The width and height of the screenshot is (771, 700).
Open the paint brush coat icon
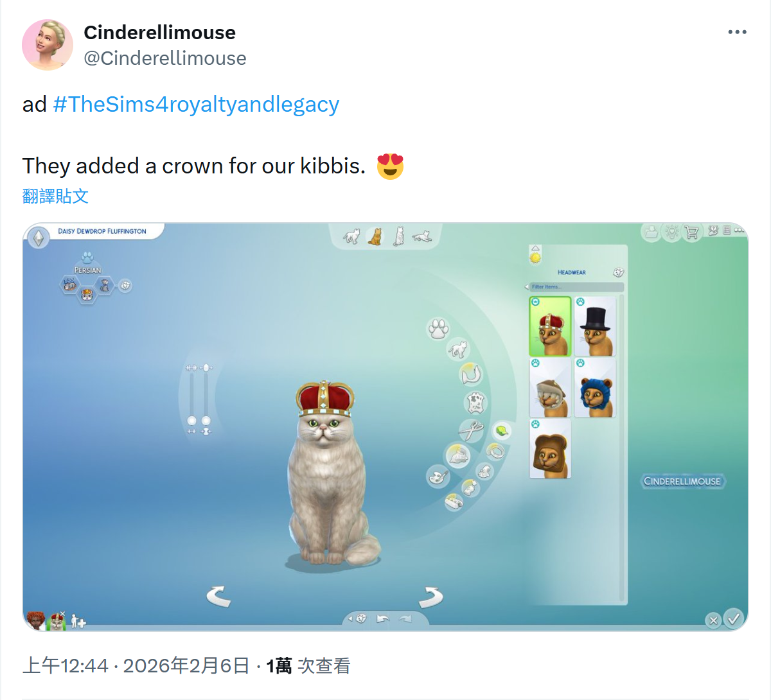(x=438, y=477)
